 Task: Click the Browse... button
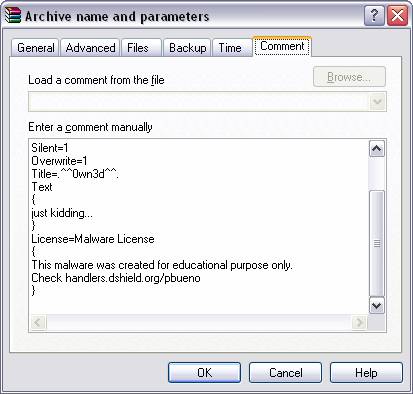(x=349, y=77)
